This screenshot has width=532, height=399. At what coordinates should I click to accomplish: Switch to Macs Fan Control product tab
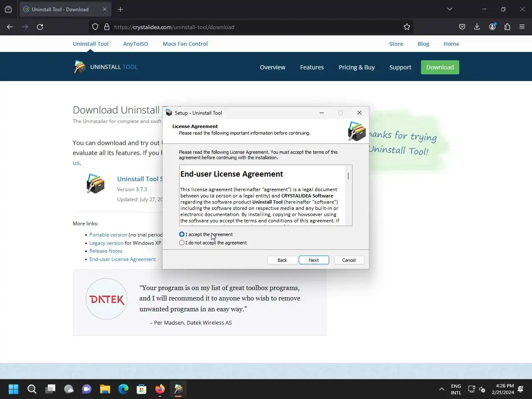pos(185,44)
